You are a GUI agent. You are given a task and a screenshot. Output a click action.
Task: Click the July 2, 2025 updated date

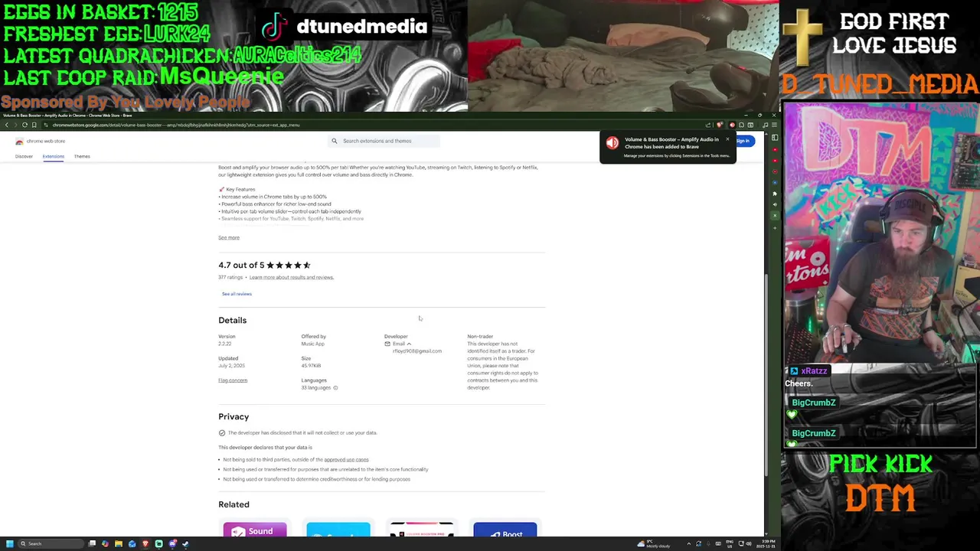231,366
